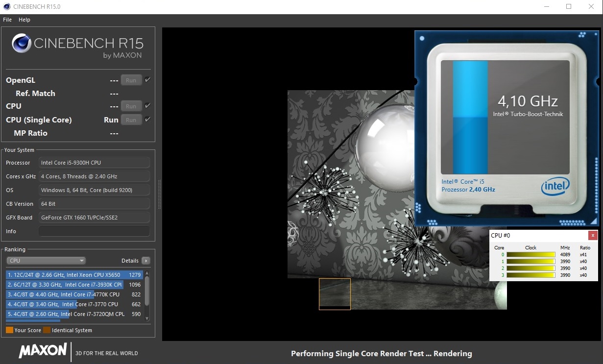Select ranking entry Core i7-3770
The image size is (603, 364).
pos(74,304)
